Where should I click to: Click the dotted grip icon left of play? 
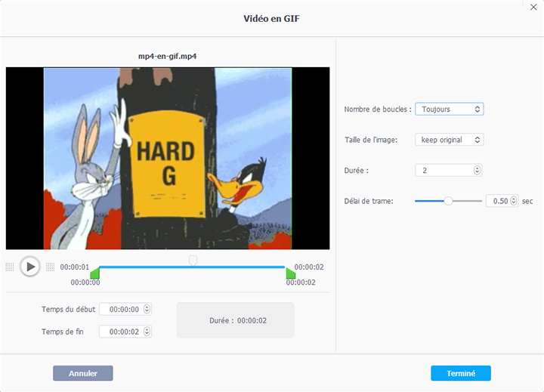[x=10, y=267]
